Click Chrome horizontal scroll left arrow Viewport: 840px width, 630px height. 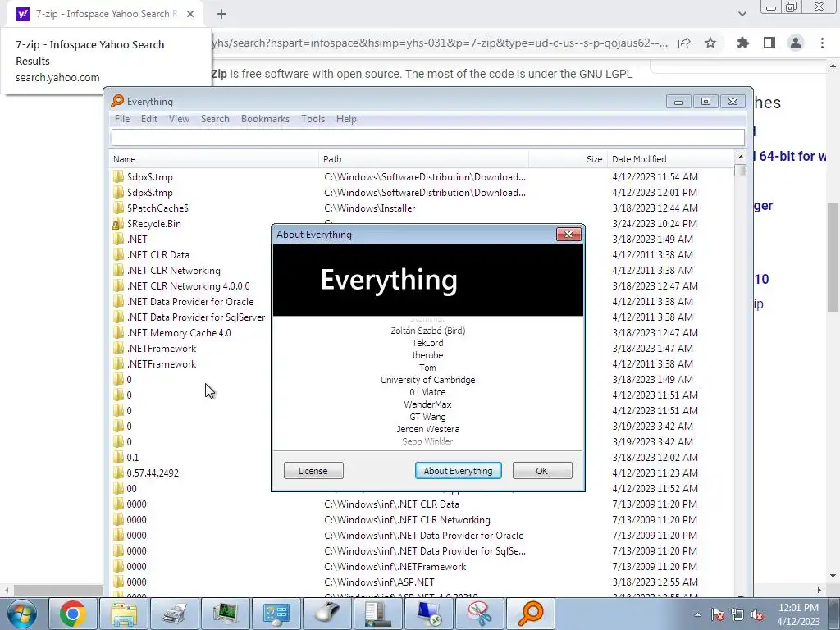tap(6, 590)
